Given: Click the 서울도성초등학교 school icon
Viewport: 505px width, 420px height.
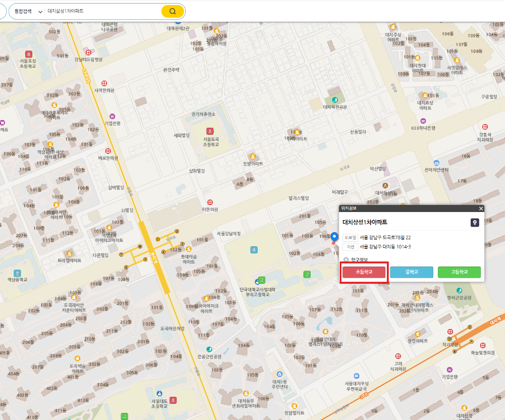Looking at the screenshot, I should coord(29,54).
